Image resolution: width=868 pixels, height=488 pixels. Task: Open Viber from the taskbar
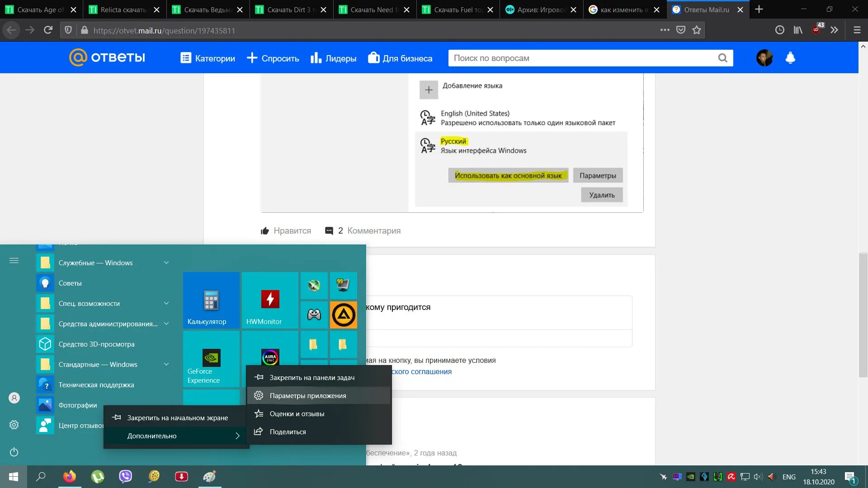[125, 476]
